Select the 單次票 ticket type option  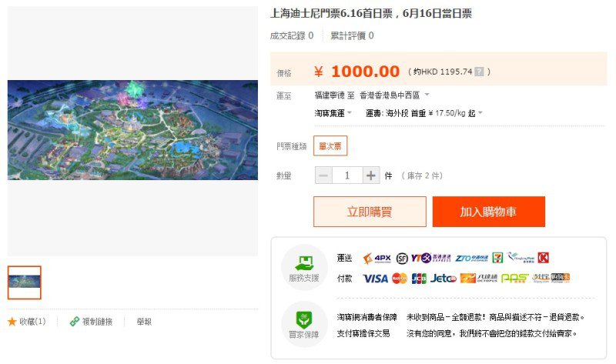[330, 146]
